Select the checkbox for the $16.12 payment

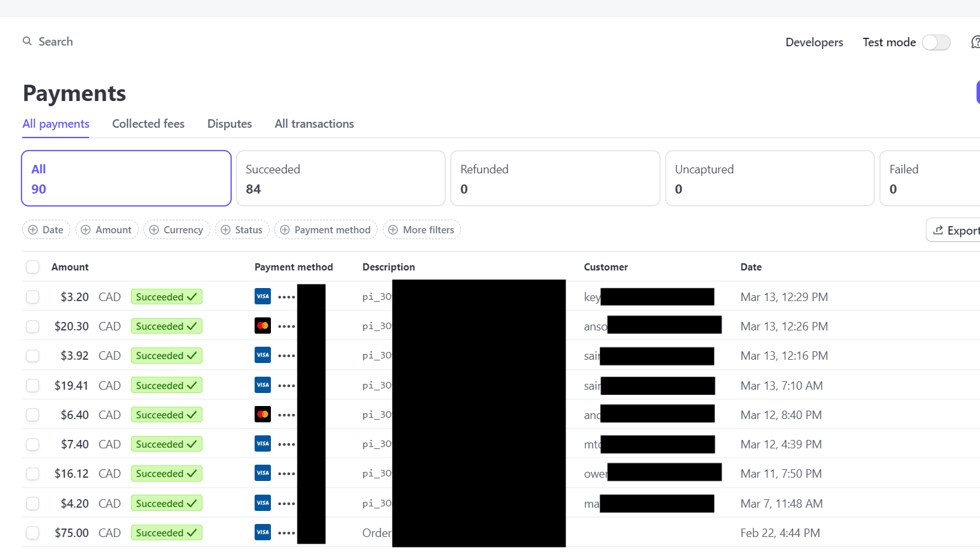click(33, 474)
